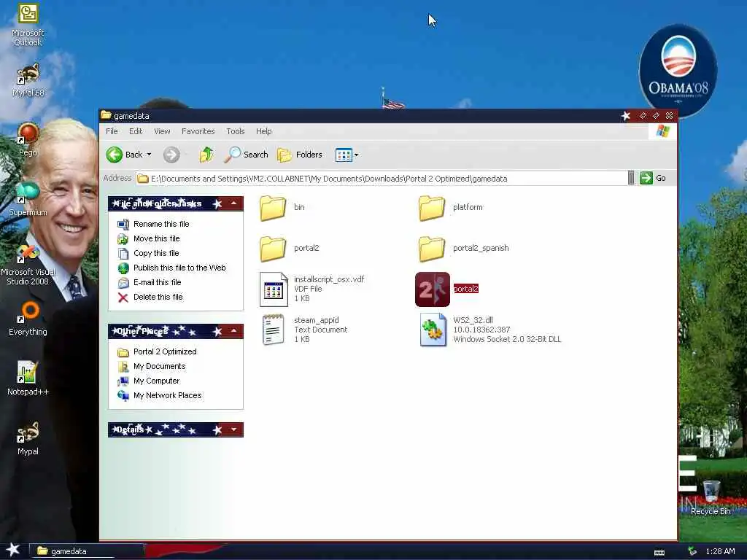Open the File menu
Viewport: 747px width, 560px height.
point(112,131)
